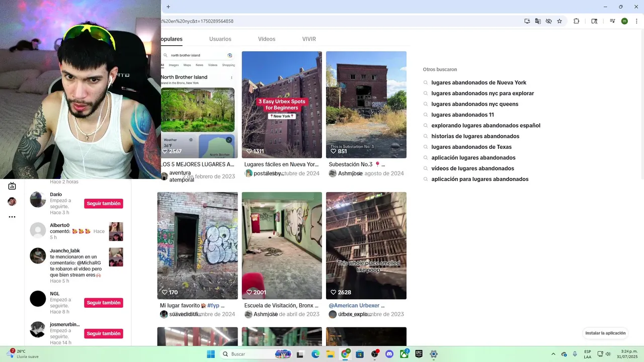Follow Darío back with Seguir también
Viewport: 644px width, 362px height.
tap(104, 204)
